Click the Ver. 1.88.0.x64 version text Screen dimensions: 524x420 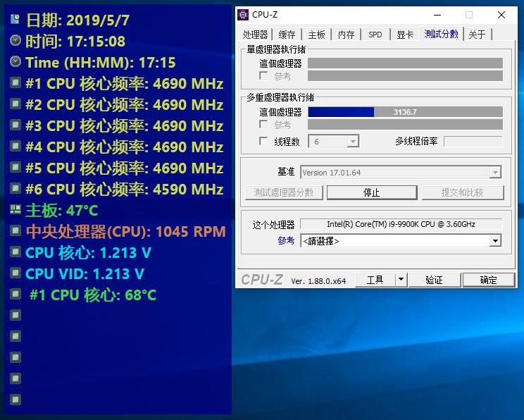(318, 281)
